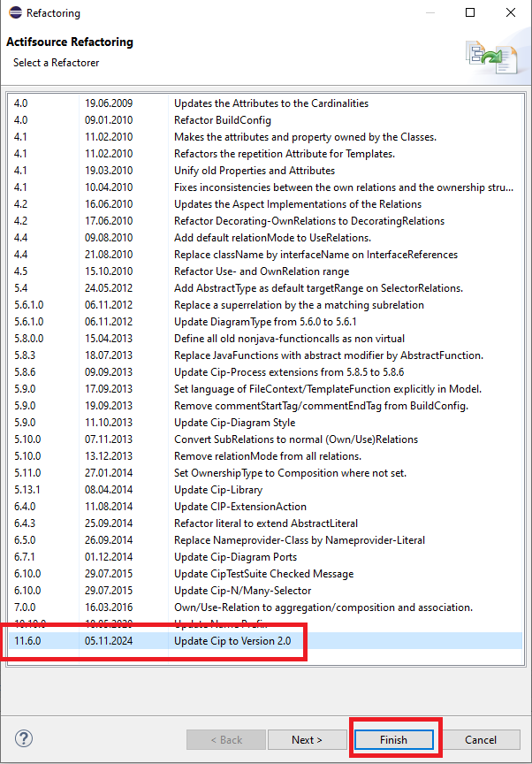
Task: Click the Eclipse icon in title bar
Action: tap(13, 13)
